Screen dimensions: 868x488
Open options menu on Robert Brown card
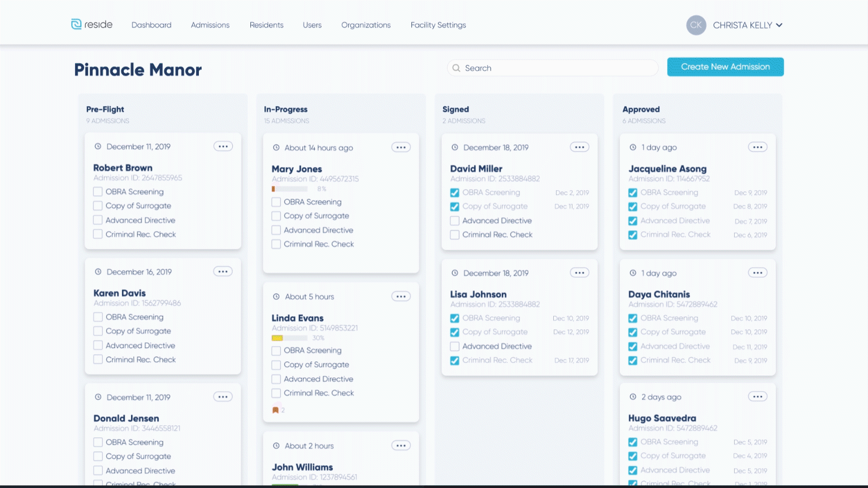coord(223,146)
